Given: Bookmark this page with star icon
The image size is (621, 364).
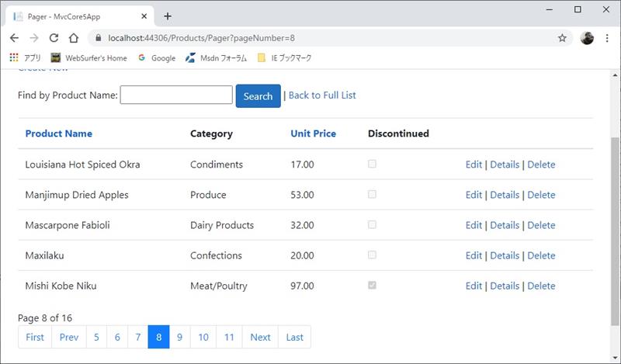Looking at the screenshot, I should pyautogui.click(x=562, y=38).
